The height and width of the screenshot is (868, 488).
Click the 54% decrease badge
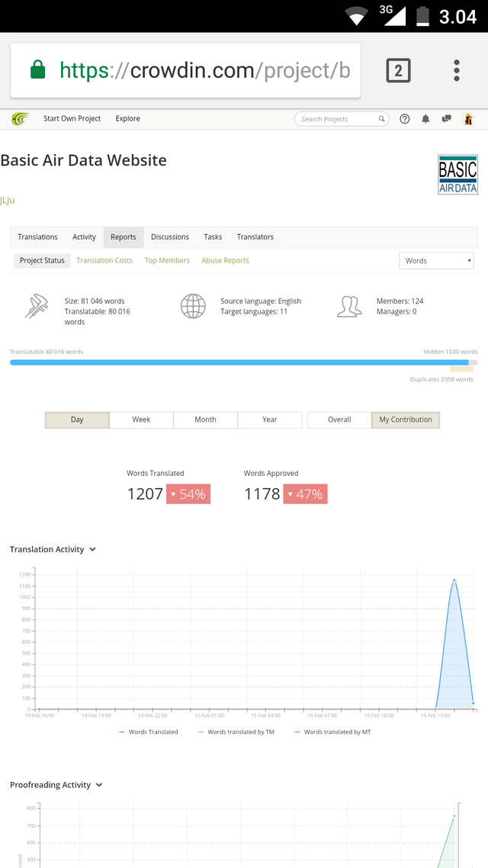point(188,494)
